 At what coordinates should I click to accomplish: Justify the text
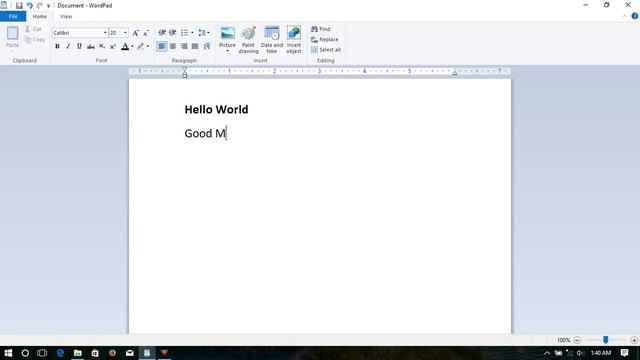pyautogui.click(x=195, y=46)
